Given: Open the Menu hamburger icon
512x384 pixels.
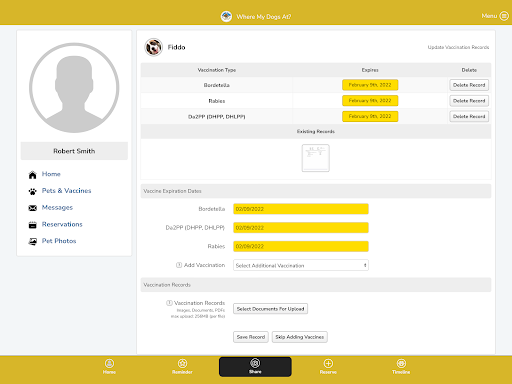Looking at the screenshot, I should pos(504,16).
